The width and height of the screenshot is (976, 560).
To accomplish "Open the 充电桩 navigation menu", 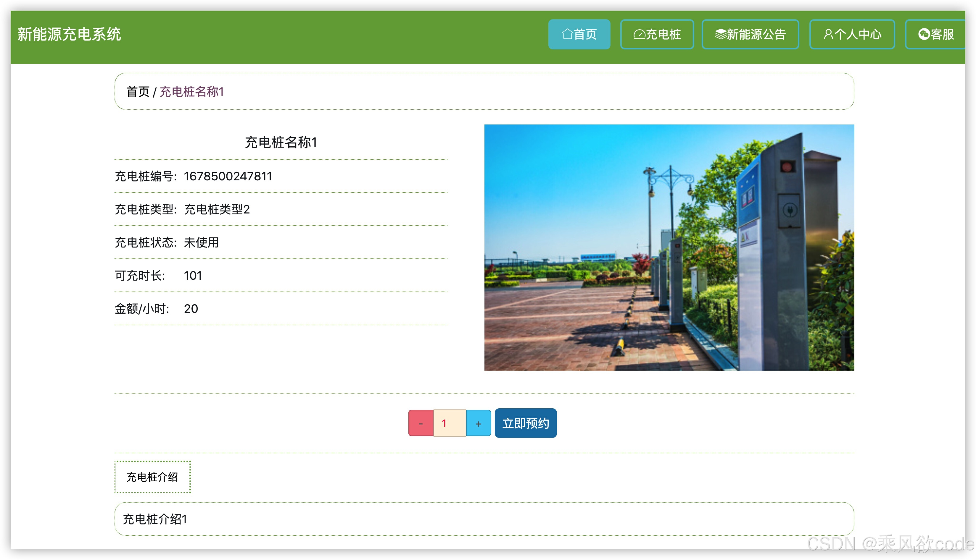I will [657, 34].
